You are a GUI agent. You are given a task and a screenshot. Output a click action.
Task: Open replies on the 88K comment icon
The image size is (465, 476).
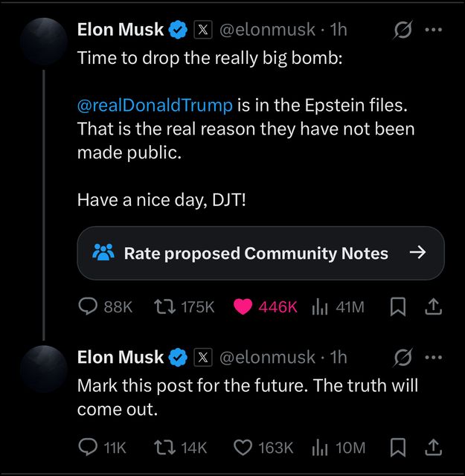(88, 306)
